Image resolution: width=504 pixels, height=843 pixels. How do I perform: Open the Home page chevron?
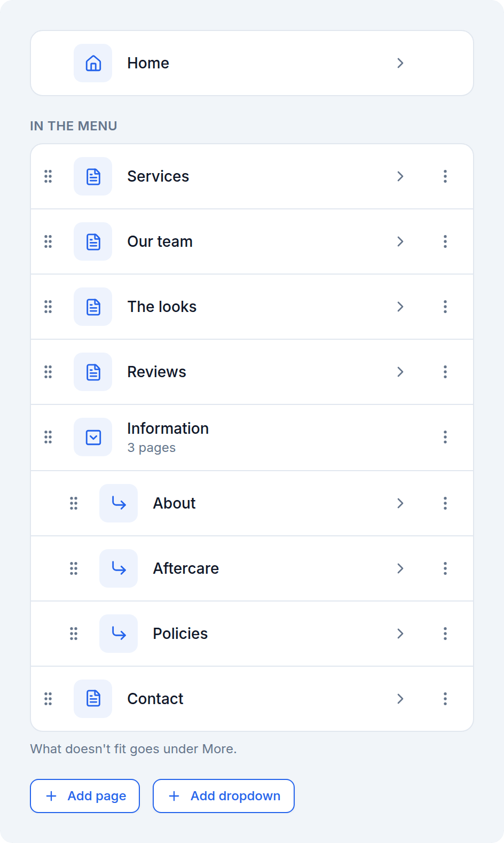point(400,63)
